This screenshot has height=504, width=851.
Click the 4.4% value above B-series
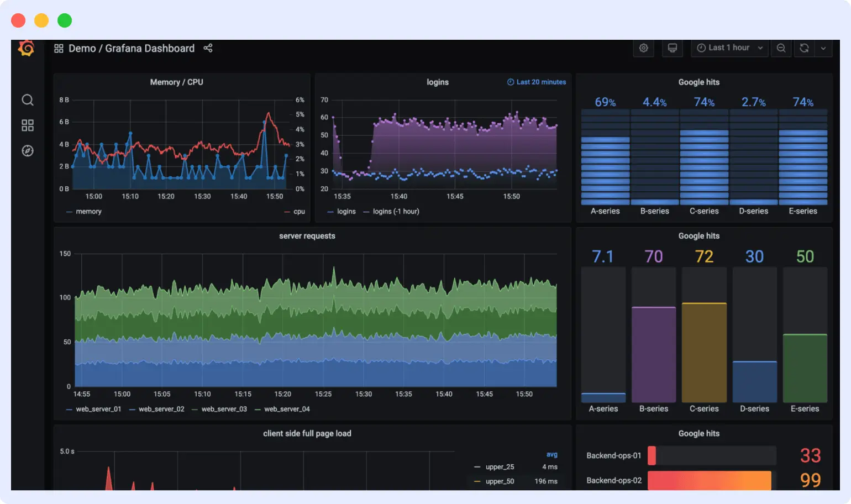pyautogui.click(x=654, y=102)
